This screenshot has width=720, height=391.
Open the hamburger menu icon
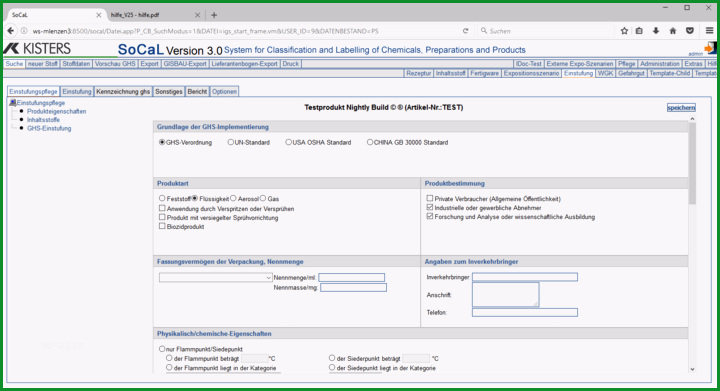point(709,31)
